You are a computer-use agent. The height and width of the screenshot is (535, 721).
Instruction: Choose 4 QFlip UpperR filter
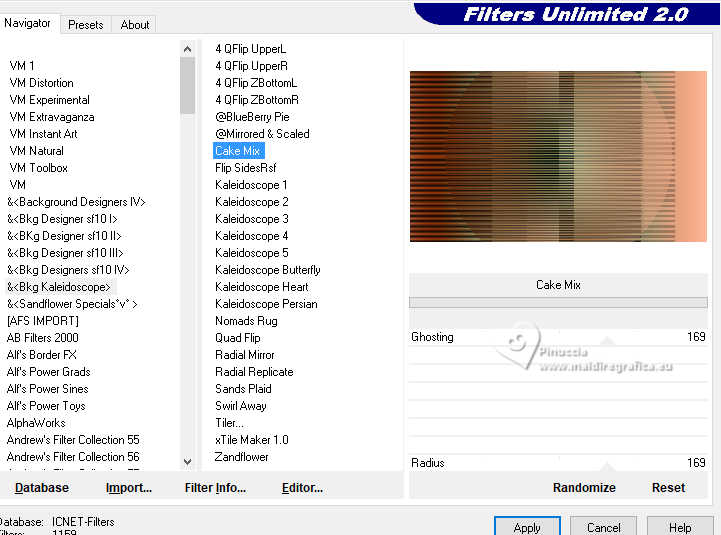[252, 66]
